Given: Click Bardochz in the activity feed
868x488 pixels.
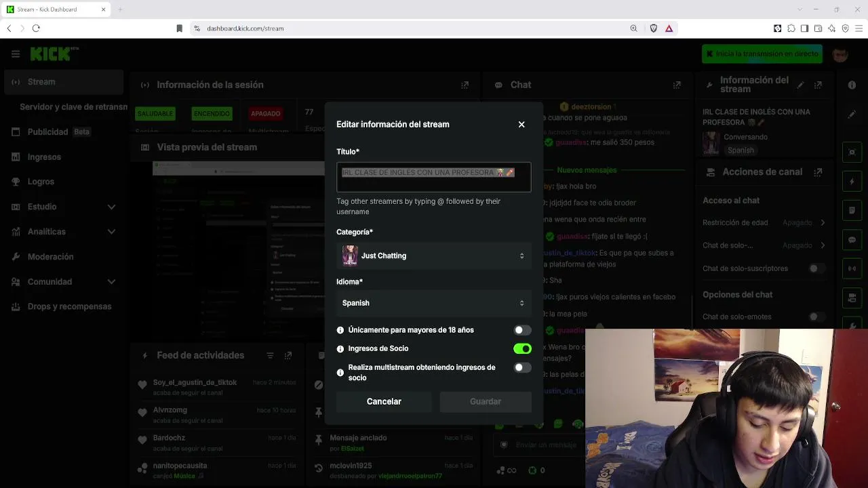Looking at the screenshot, I should pyautogui.click(x=169, y=438).
